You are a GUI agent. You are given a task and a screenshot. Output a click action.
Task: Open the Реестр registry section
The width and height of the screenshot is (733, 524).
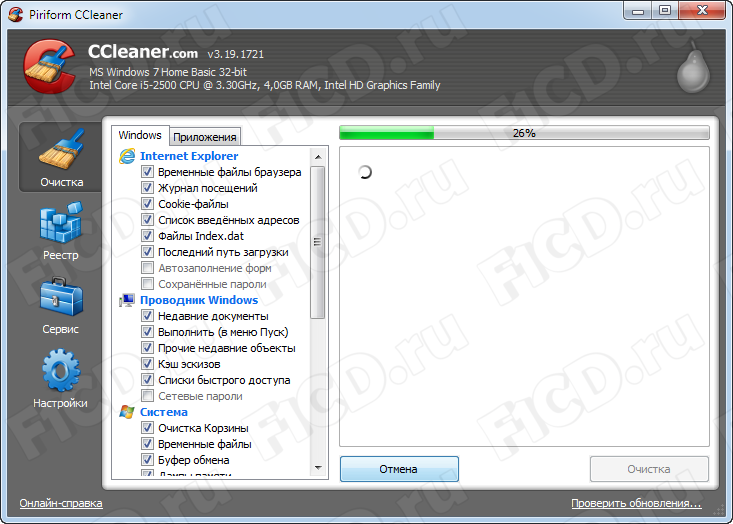tap(61, 230)
